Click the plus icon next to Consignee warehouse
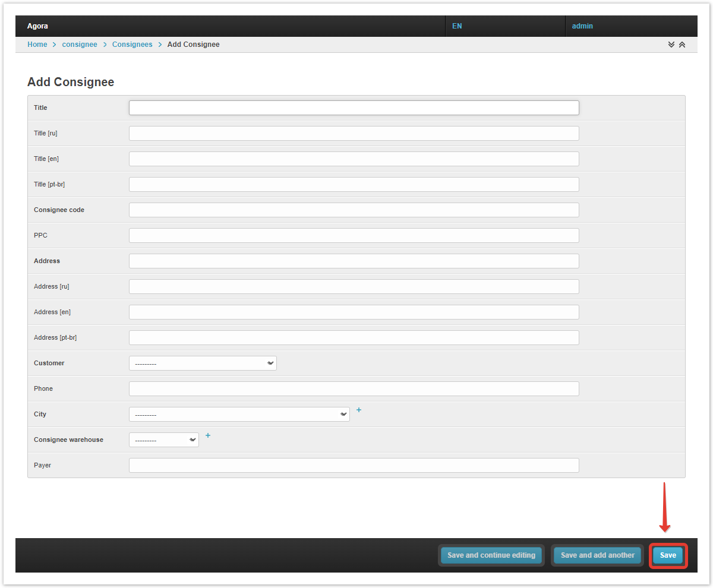 click(208, 435)
